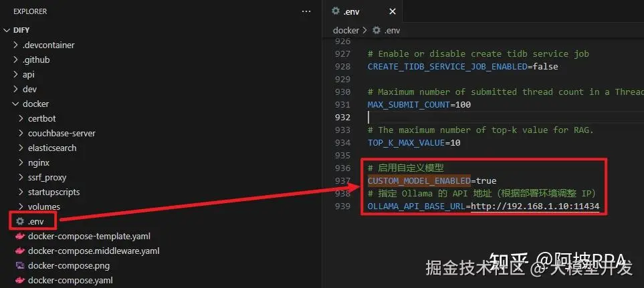Expand the .github folder
Image resolution: width=644 pixels, height=288 pixels.
15,59
